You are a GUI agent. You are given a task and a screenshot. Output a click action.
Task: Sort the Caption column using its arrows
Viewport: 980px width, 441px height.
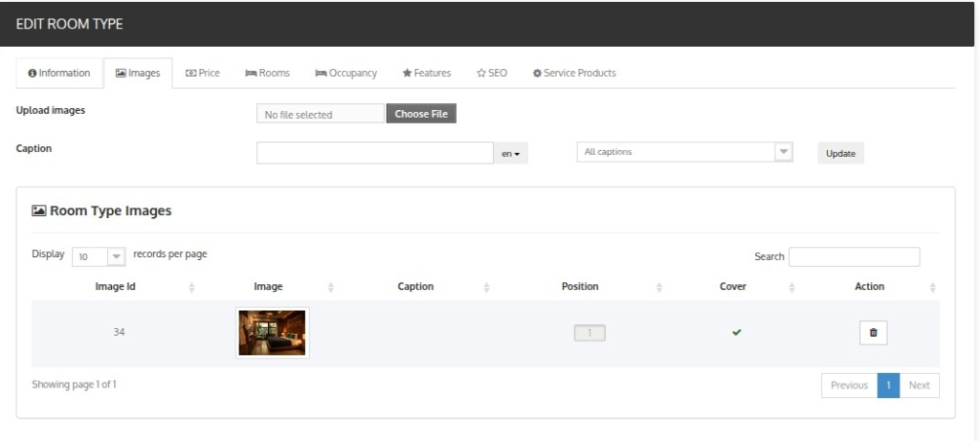(x=486, y=287)
